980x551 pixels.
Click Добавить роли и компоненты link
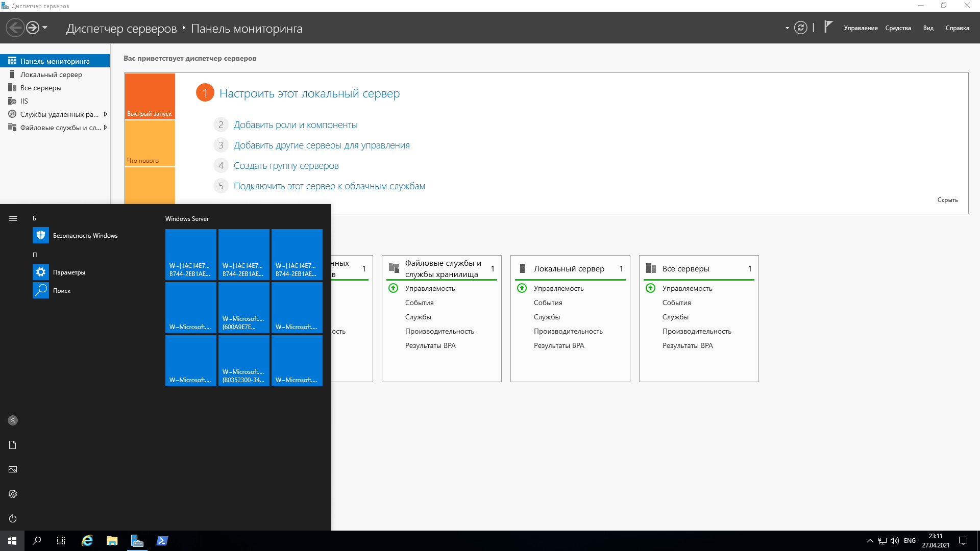click(x=296, y=125)
